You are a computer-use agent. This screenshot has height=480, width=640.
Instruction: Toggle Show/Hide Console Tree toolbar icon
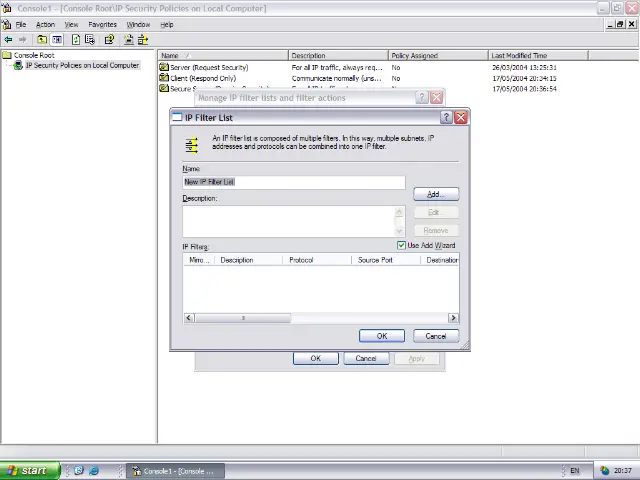pyautogui.click(x=57, y=40)
